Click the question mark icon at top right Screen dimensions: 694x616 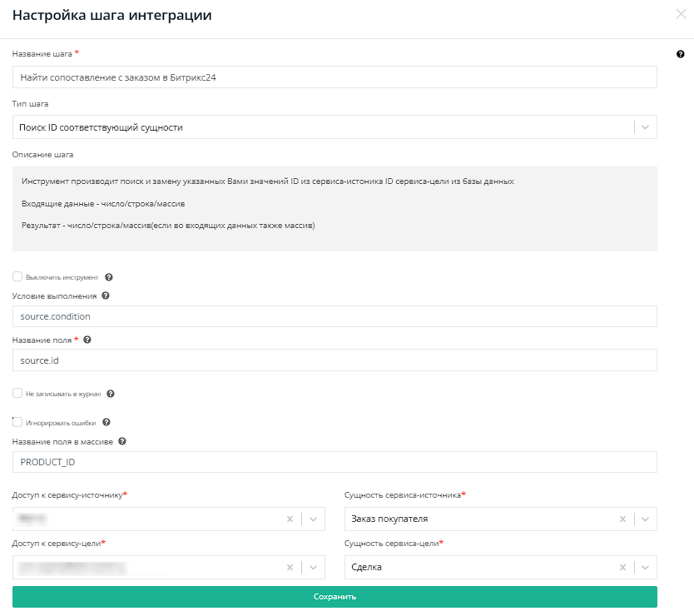click(681, 54)
